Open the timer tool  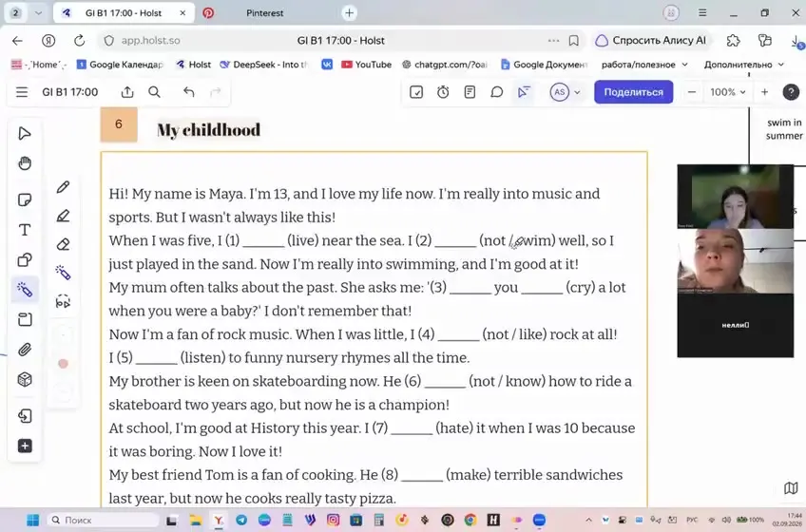point(443,92)
